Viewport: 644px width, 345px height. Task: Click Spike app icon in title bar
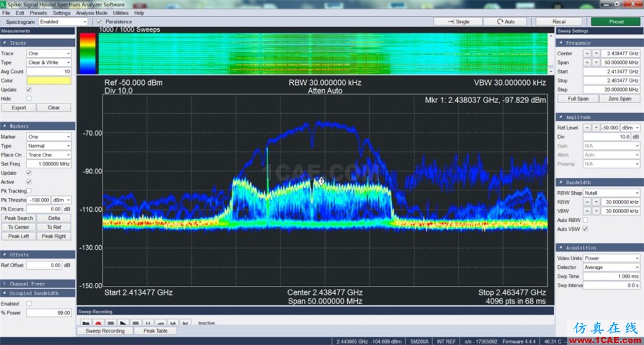pyautogui.click(x=3, y=4)
